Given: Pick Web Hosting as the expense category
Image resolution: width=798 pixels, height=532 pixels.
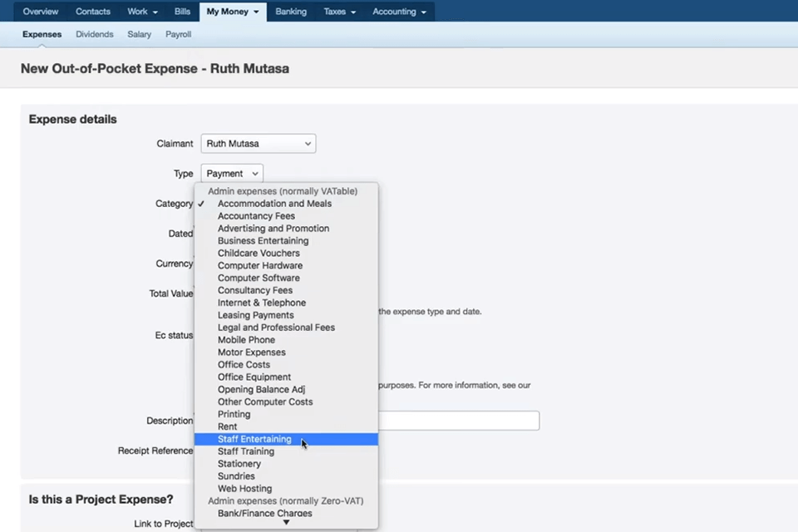Looking at the screenshot, I should pos(244,488).
